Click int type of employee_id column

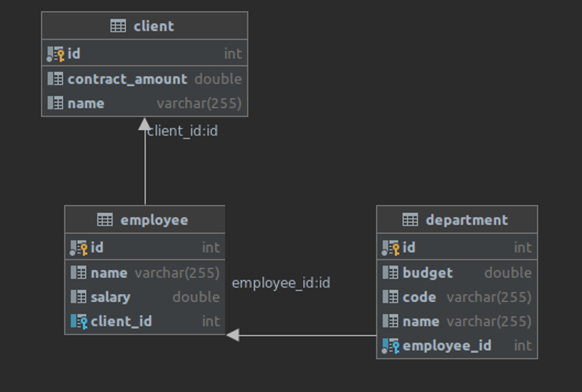[x=523, y=346]
